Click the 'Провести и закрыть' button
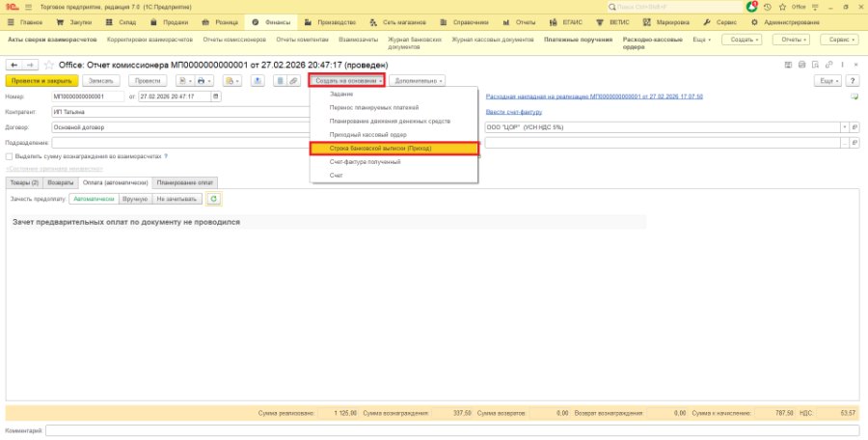 pyautogui.click(x=42, y=81)
